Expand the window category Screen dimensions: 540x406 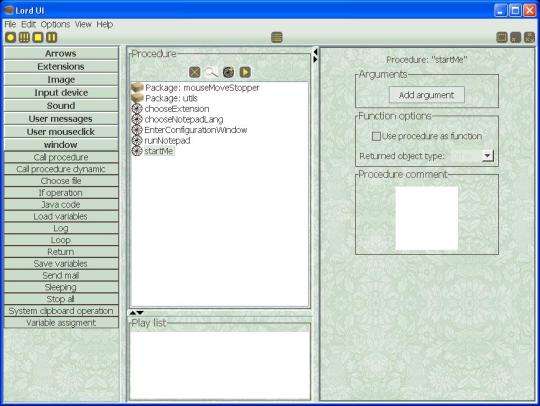coord(61,145)
